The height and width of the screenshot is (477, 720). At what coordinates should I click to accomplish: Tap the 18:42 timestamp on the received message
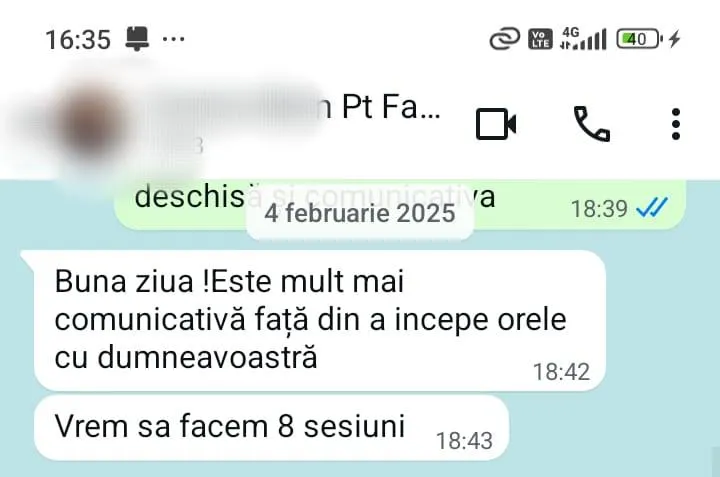click(x=561, y=372)
